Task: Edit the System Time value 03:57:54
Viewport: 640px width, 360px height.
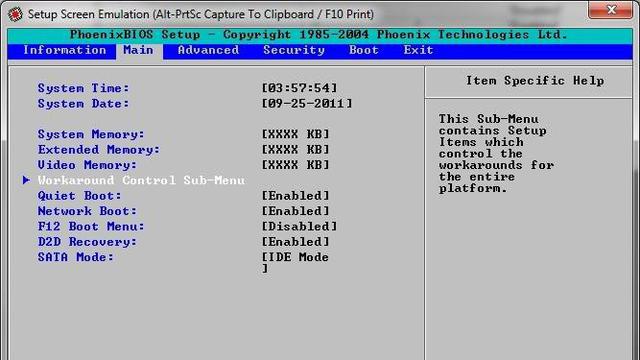Action: [300, 88]
